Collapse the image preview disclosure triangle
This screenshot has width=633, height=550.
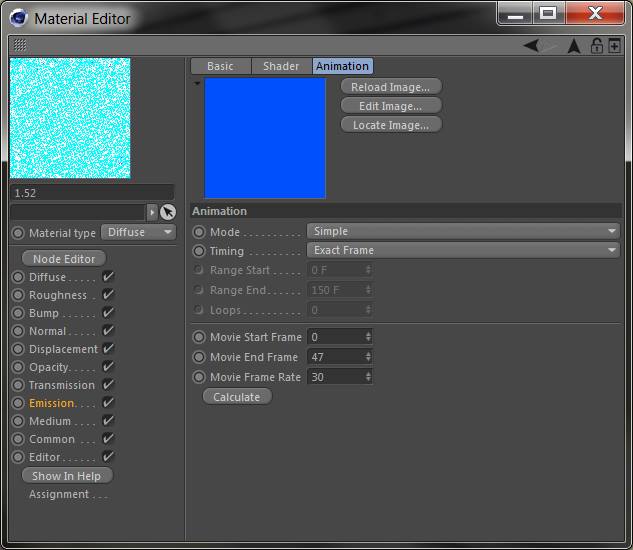(197, 84)
